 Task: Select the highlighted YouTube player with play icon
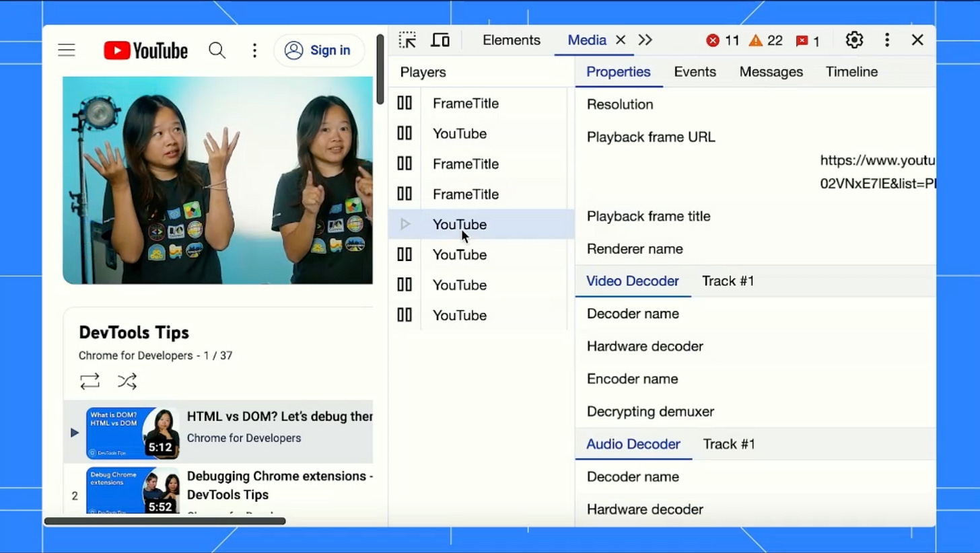tap(481, 225)
